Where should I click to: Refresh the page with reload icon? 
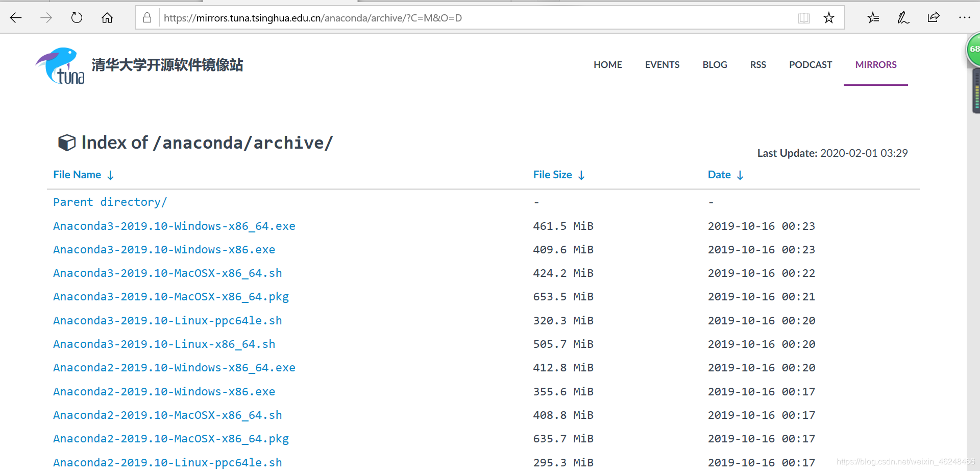(77, 18)
